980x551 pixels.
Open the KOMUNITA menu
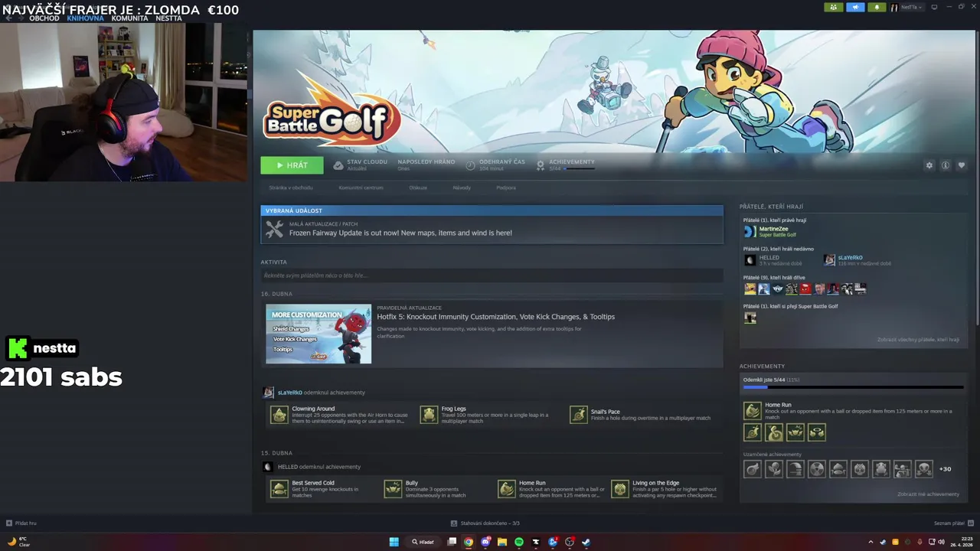(x=129, y=18)
